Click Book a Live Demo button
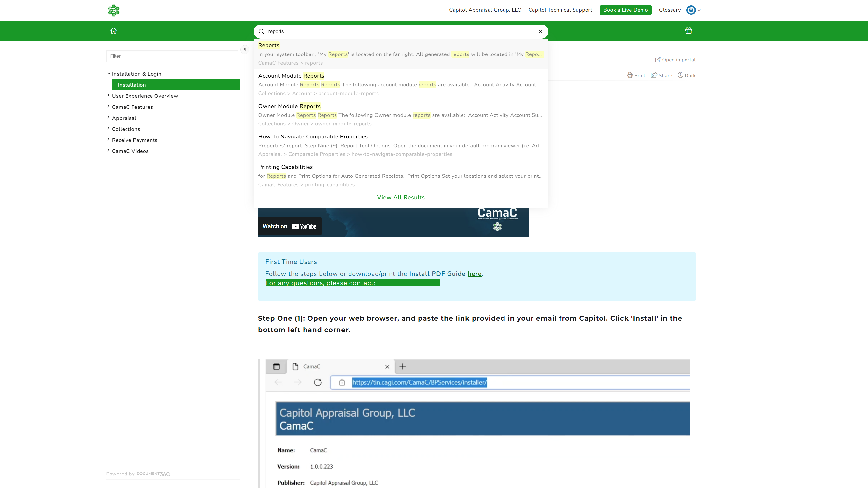 point(625,10)
